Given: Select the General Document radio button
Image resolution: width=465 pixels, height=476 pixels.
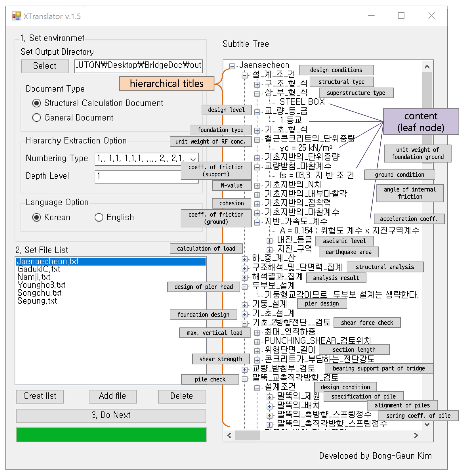Looking at the screenshot, I should [36, 117].
